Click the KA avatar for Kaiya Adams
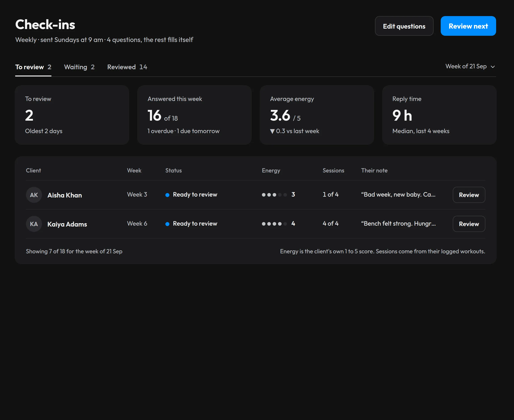 tap(34, 224)
